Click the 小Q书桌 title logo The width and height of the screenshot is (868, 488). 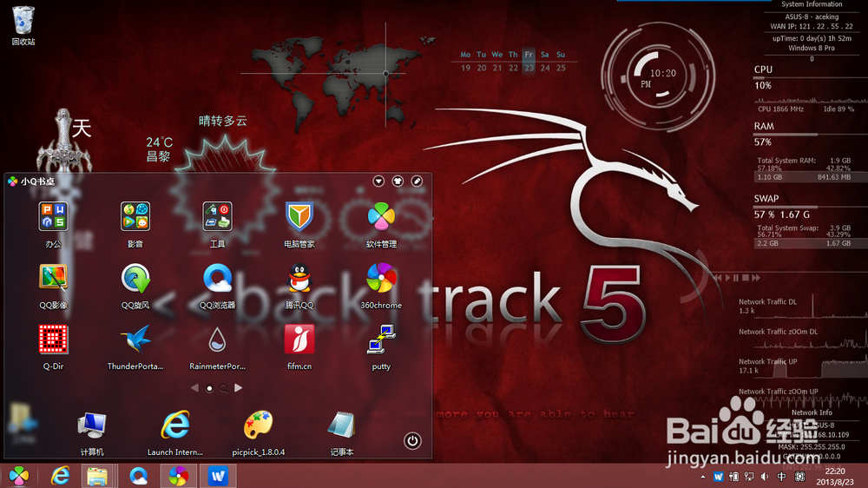tap(13, 181)
